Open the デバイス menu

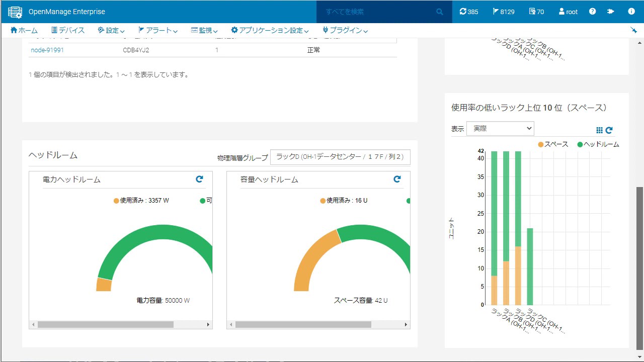point(67,30)
